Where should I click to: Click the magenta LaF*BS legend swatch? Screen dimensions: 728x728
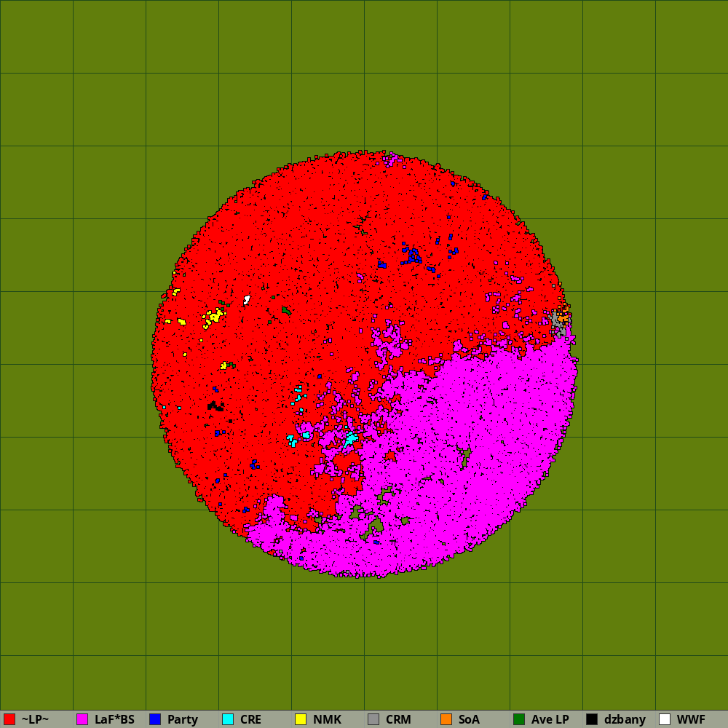[82, 719]
